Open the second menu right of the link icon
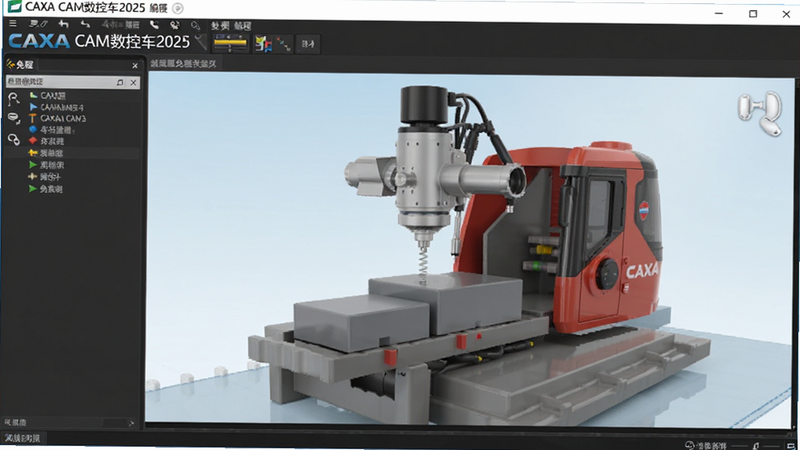 [242, 26]
